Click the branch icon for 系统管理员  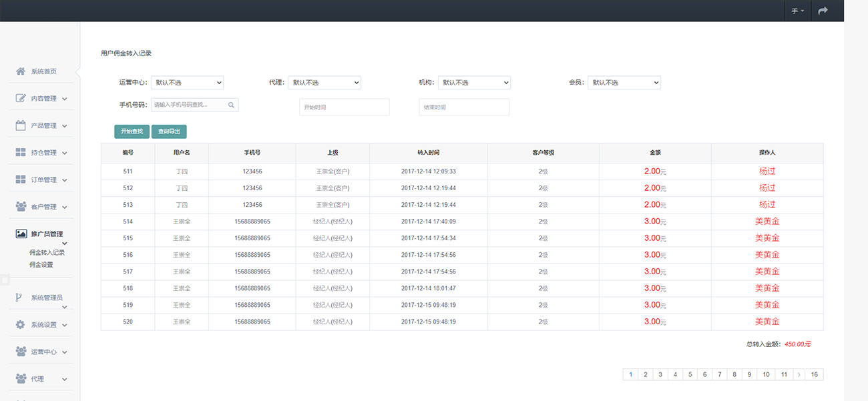[x=19, y=298]
